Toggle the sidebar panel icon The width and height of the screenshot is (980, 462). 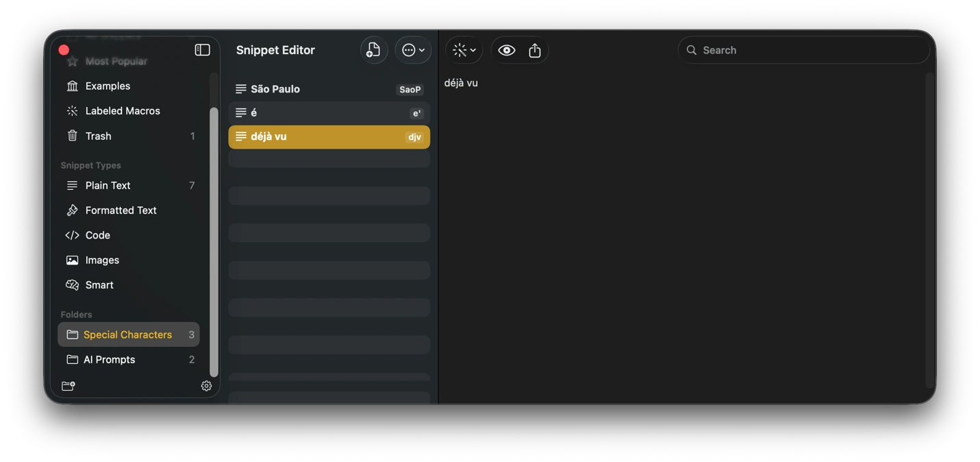(202, 50)
